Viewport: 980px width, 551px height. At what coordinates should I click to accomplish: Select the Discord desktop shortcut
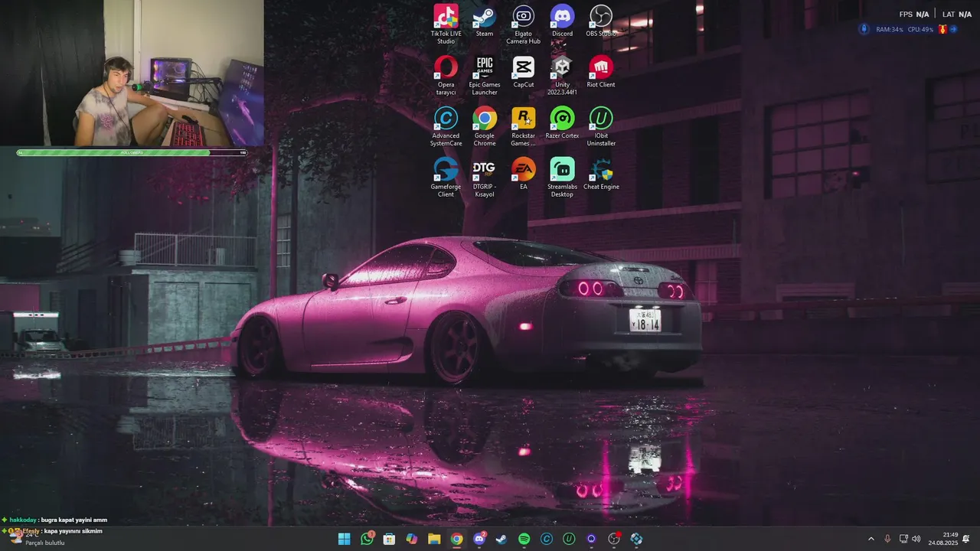point(562,21)
